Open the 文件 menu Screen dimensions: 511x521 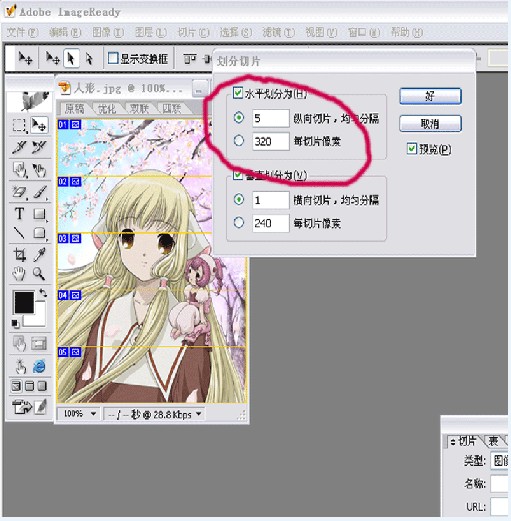[22, 32]
